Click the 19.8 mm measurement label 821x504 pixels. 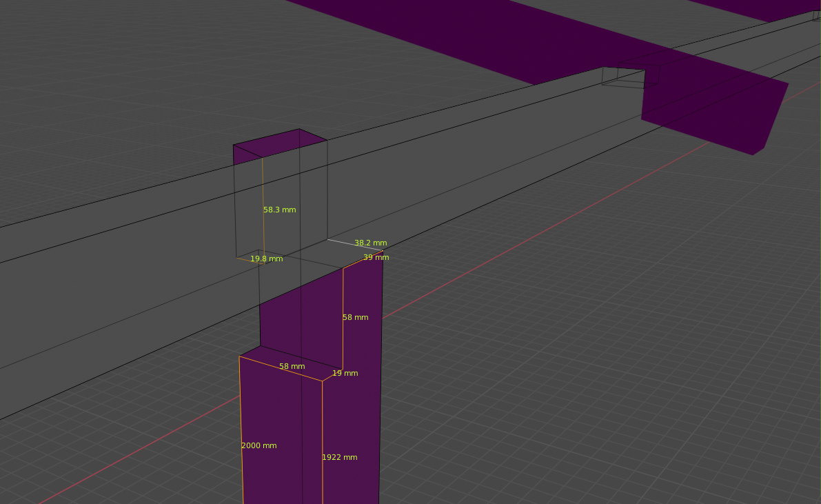point(266,259)
